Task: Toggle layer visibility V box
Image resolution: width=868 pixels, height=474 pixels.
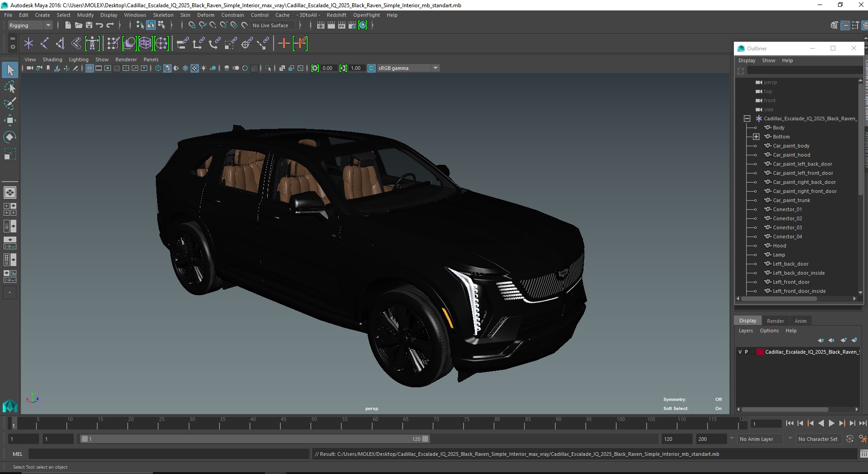Action: [x=740, y=352]
